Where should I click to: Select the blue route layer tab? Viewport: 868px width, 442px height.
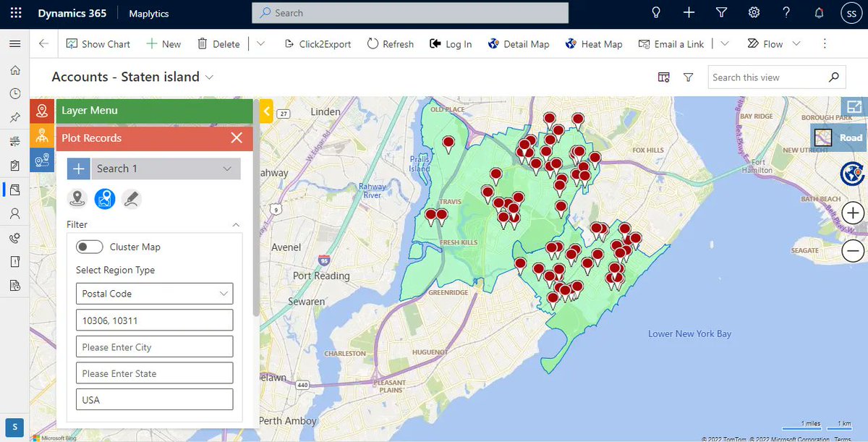42,160
